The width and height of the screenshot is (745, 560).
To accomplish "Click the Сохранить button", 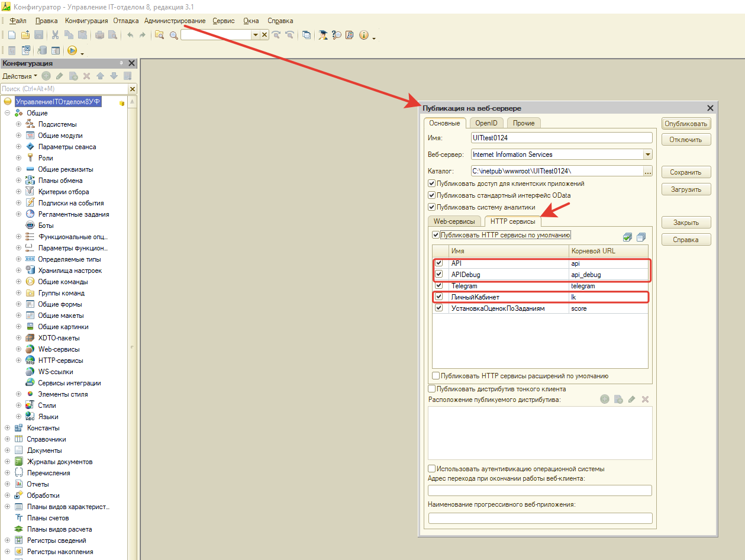I will point(686,172).
